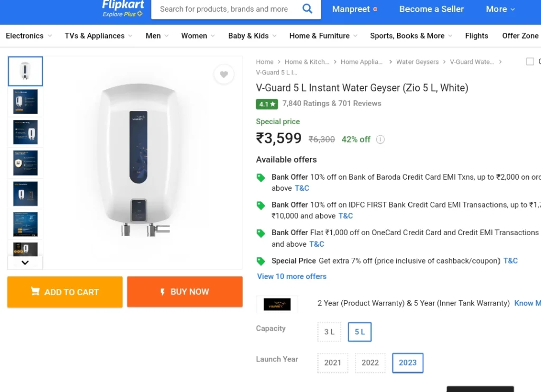This screenshot has height=392, width=541.
Task: Open the Offer Zone menu item
Action: click(520, 36)
